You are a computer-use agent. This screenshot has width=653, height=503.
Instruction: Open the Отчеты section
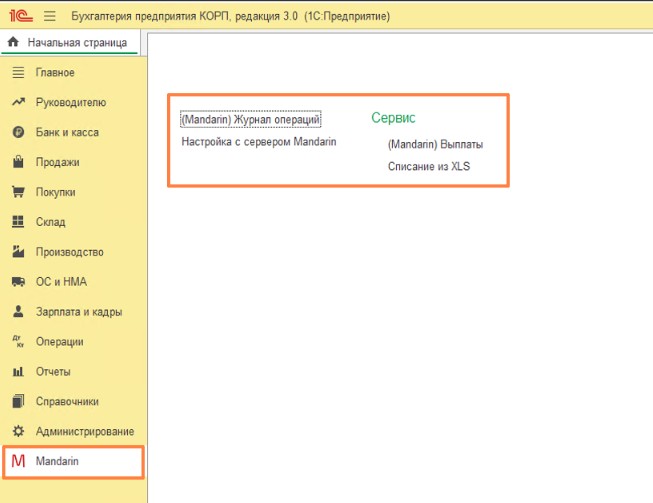(53, 371)
